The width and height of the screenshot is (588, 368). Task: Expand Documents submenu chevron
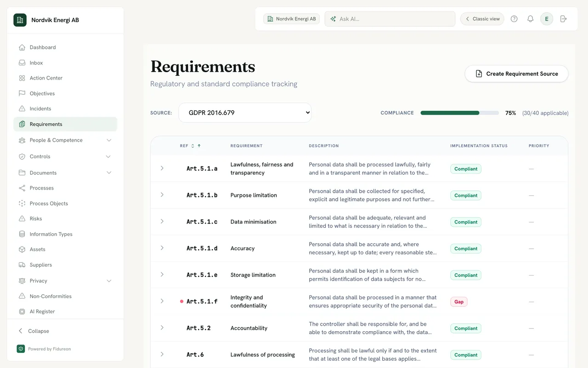109,172
